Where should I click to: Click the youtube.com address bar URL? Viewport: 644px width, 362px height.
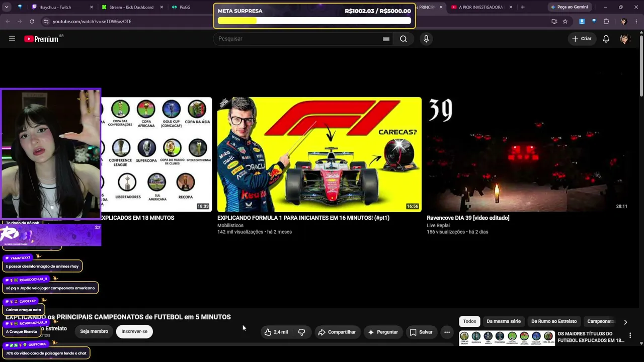click(92, 22)
